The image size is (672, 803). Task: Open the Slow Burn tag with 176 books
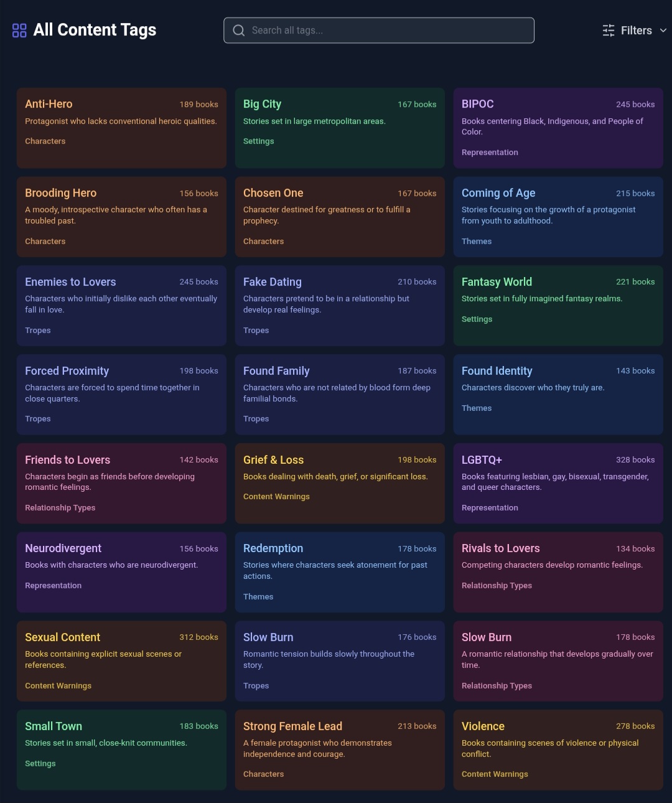tap(340, 661)
